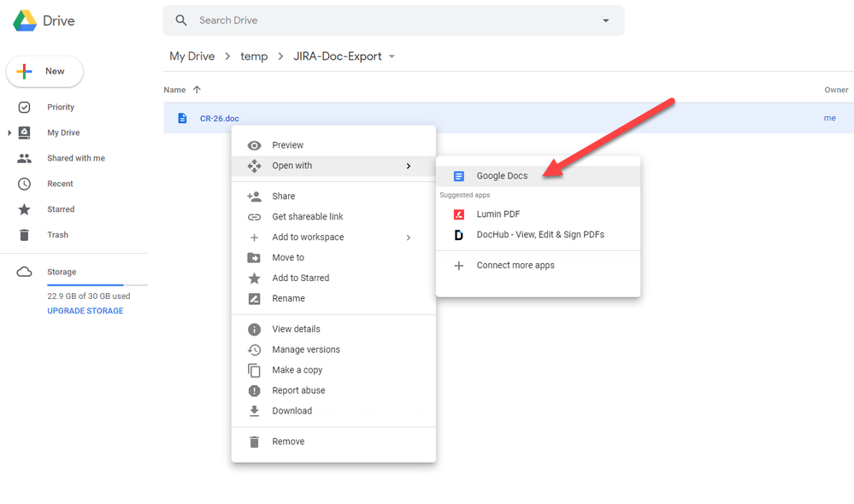The height and width of the screenshot is (504, 854).
Task: Select the Shared with me section
Action: coord(75,157)
